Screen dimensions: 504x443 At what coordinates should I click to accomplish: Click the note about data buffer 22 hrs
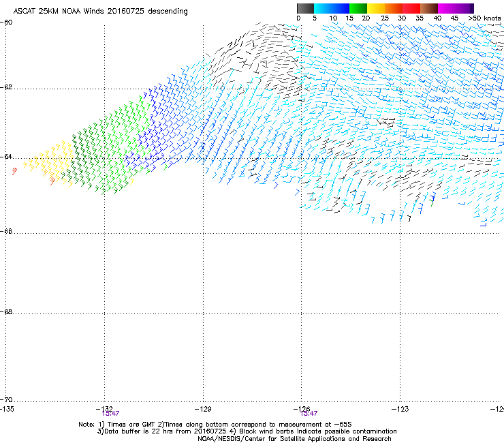tap(161, 431)
